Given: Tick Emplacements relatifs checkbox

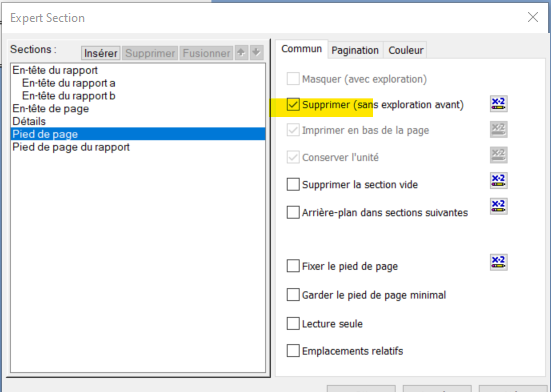Looking at the screenshot, I should (x=293, y=351).
